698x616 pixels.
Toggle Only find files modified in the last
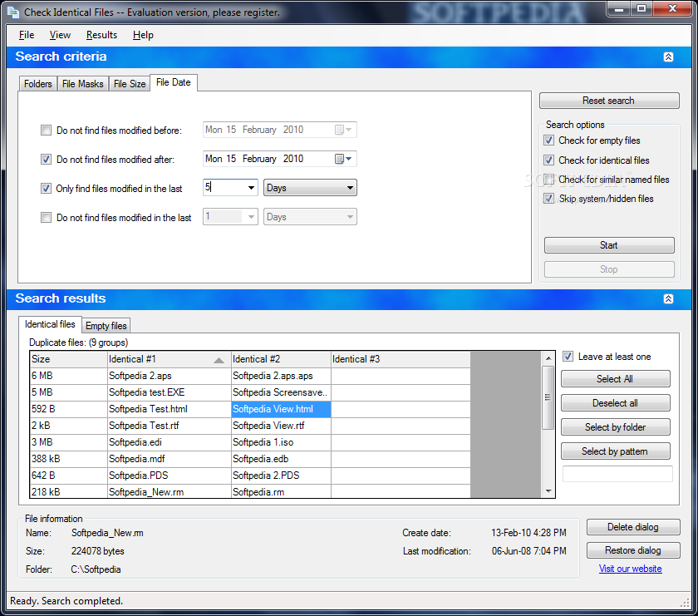coord(46,189)
